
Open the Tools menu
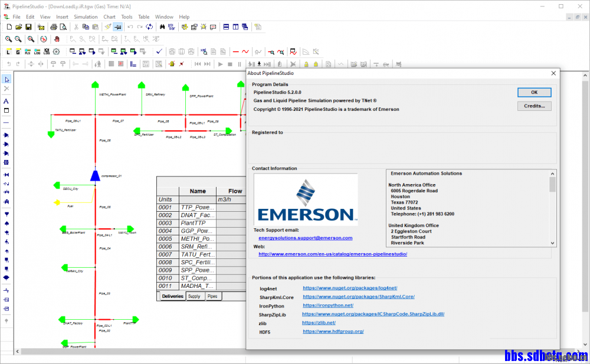pyautogui.click(x=127, y=17)
